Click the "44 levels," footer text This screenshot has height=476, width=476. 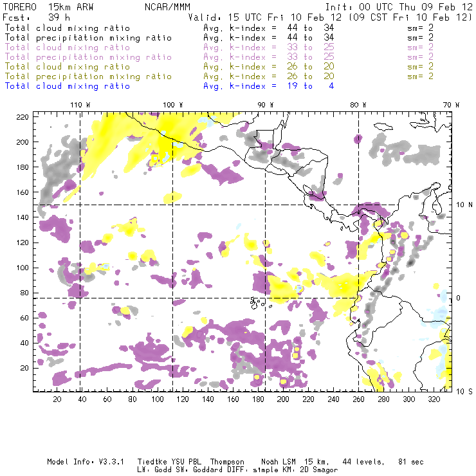(363, 462)
